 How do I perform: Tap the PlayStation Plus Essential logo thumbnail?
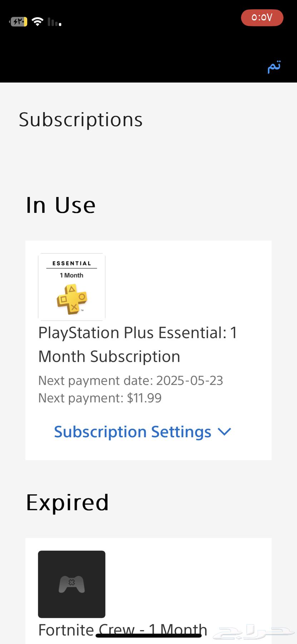tap(71, 287)
